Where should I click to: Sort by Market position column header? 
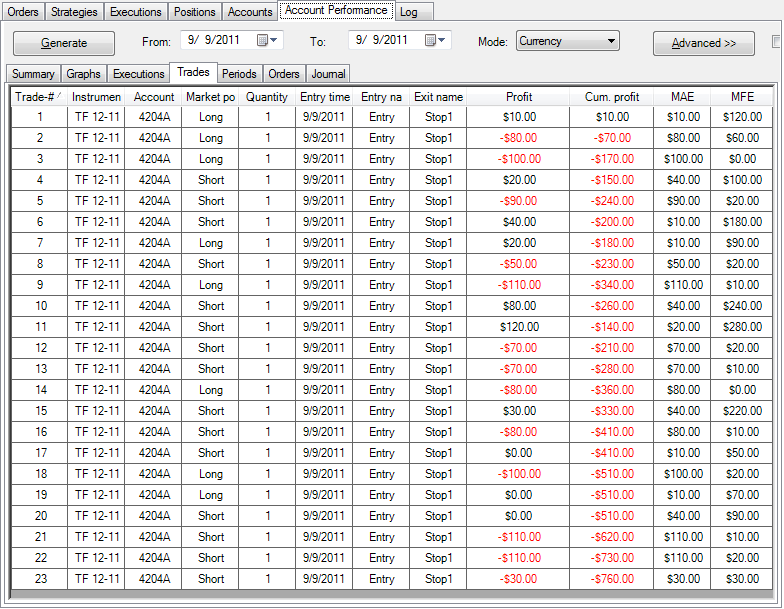[210, 97]
